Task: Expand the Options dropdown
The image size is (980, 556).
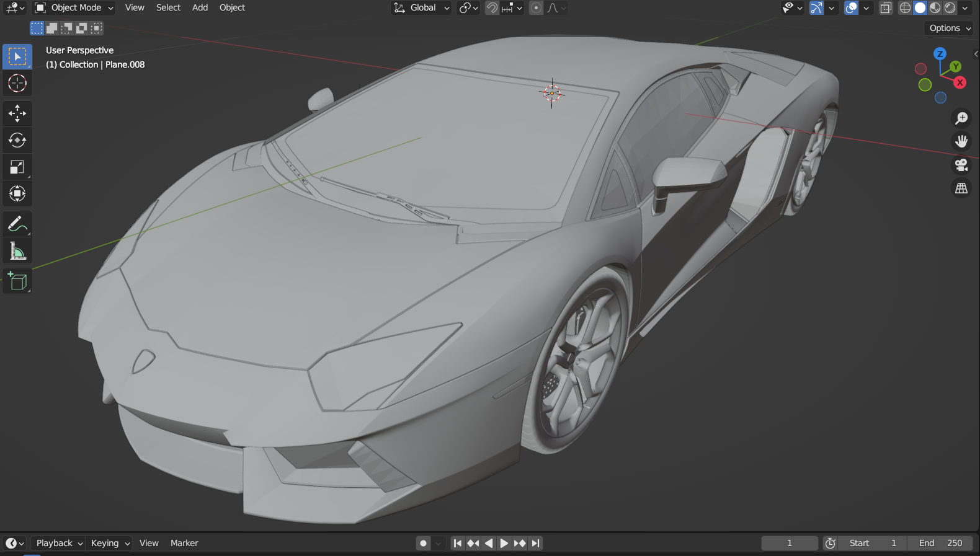Action: click(950, 28)
